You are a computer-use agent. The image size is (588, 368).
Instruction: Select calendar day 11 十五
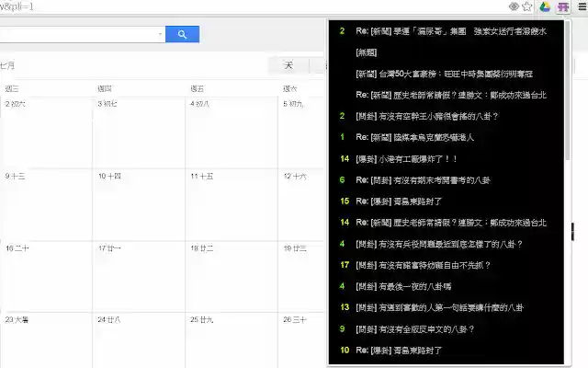pyautogui.click(x=202, y=176)
